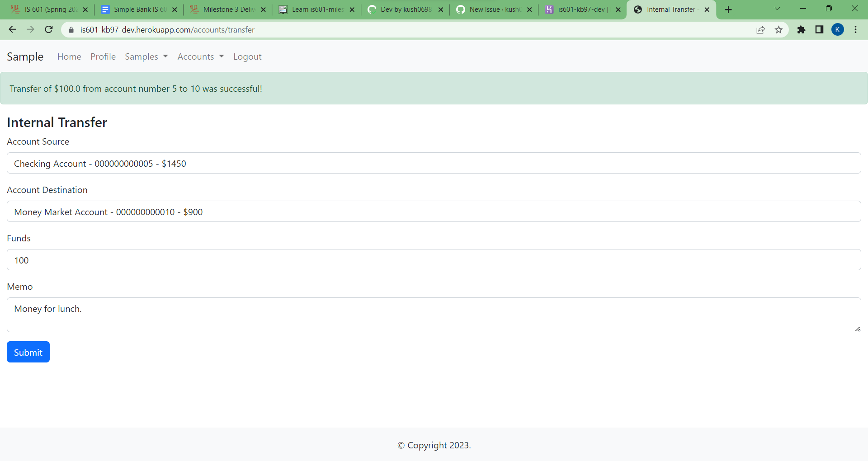This screenshot has height=461, width=868.
Task: Open the tab search chevron
Action: point(778,8)
